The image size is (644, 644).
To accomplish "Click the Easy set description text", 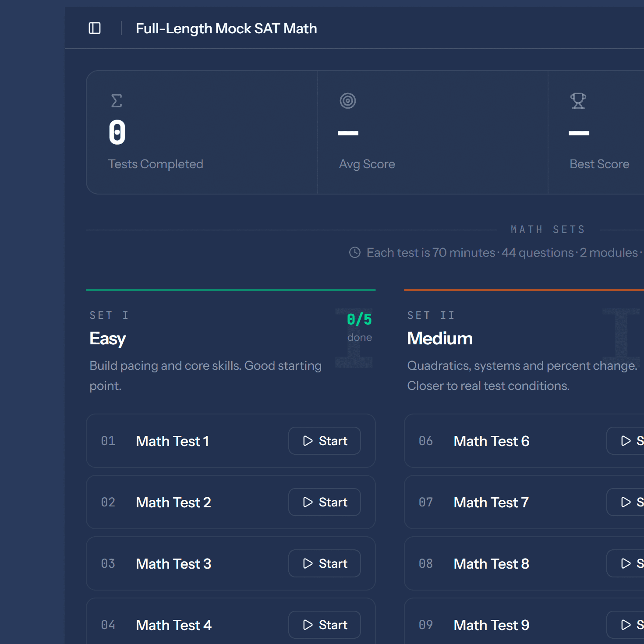I will 205,375.
